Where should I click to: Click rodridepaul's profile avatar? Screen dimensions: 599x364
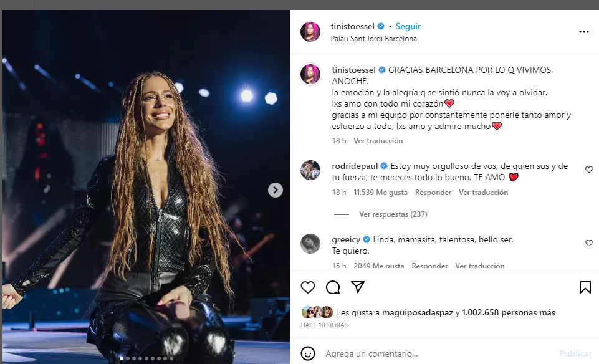point(310,170)
